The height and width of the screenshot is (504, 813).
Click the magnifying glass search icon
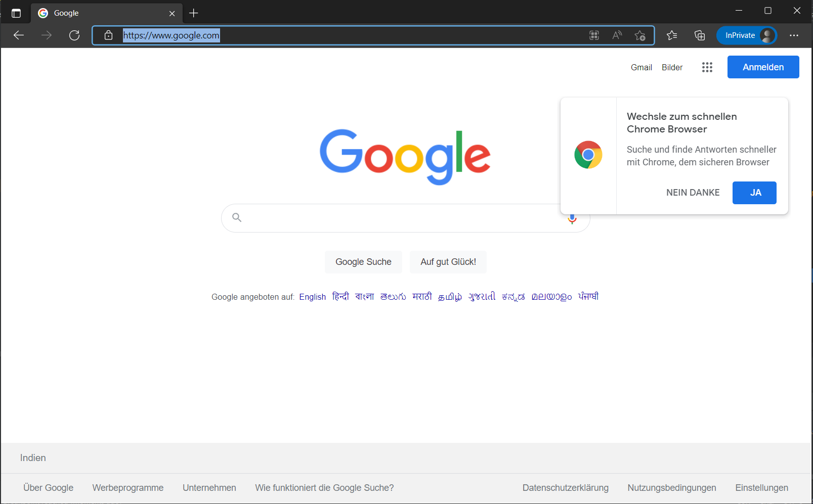click(237, 217)
